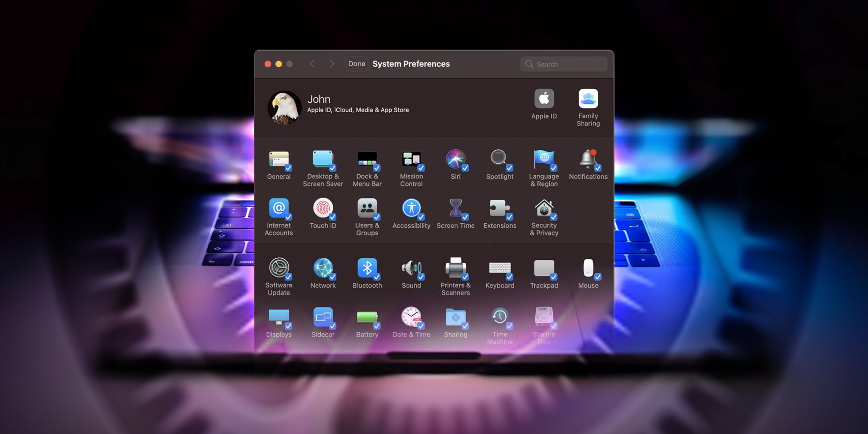Open Mouse preferences icon
The width and height of the screenshot is (868, 434).
coord(588,268)
